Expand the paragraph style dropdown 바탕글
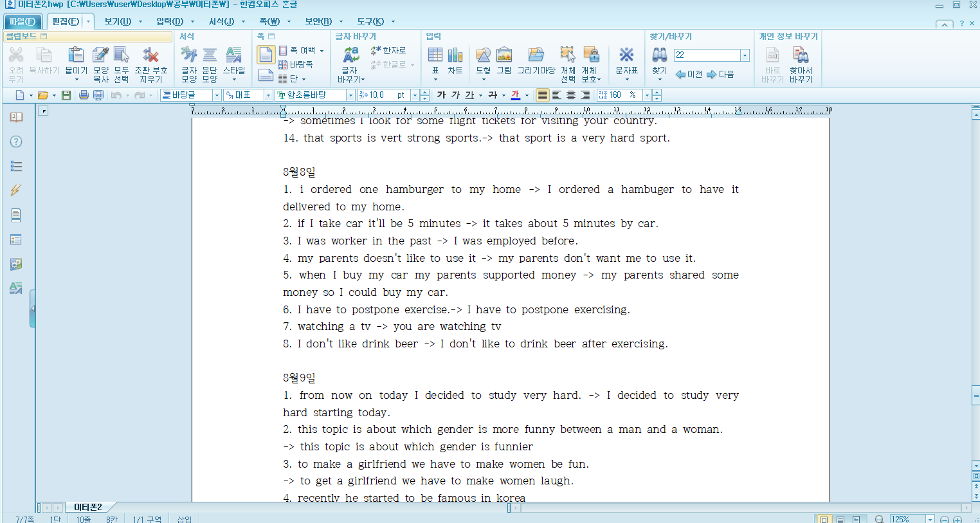Image resolution: width=980 pixels, height=523 pixels. tap(217, 95)
